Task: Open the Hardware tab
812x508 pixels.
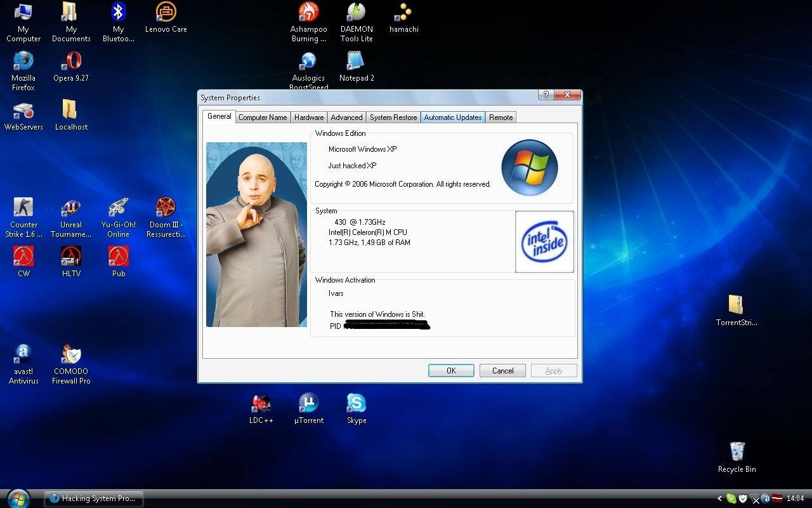Action: tap(309, 117)
